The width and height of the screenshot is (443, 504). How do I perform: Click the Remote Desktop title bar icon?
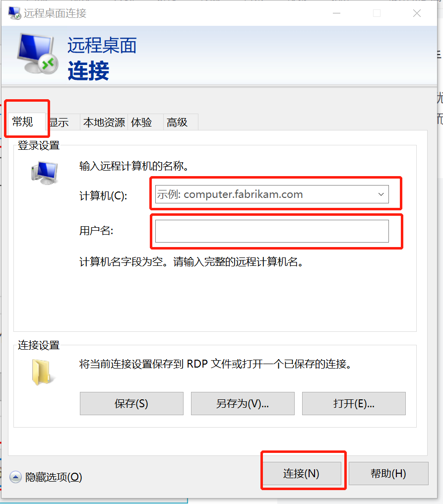click(x=14, y=13)
